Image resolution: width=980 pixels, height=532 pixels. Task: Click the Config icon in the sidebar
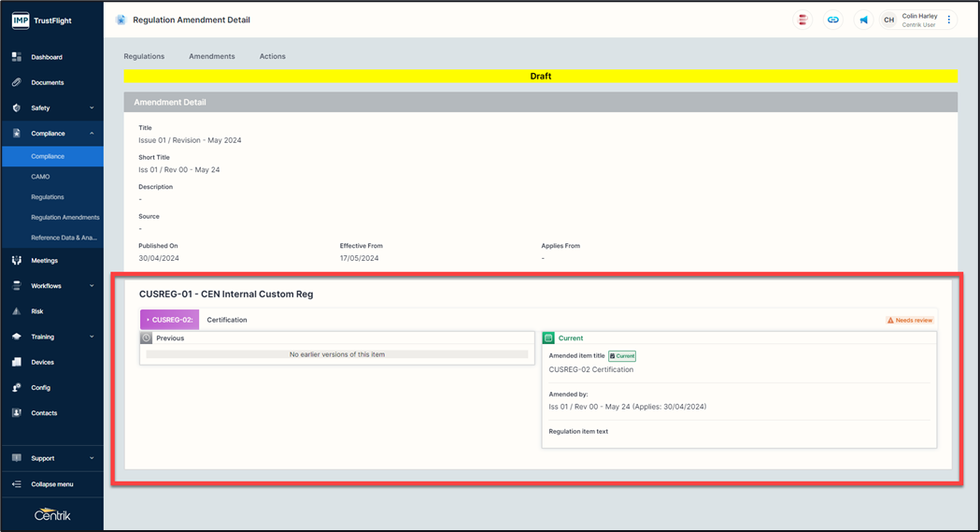point(16,387)
